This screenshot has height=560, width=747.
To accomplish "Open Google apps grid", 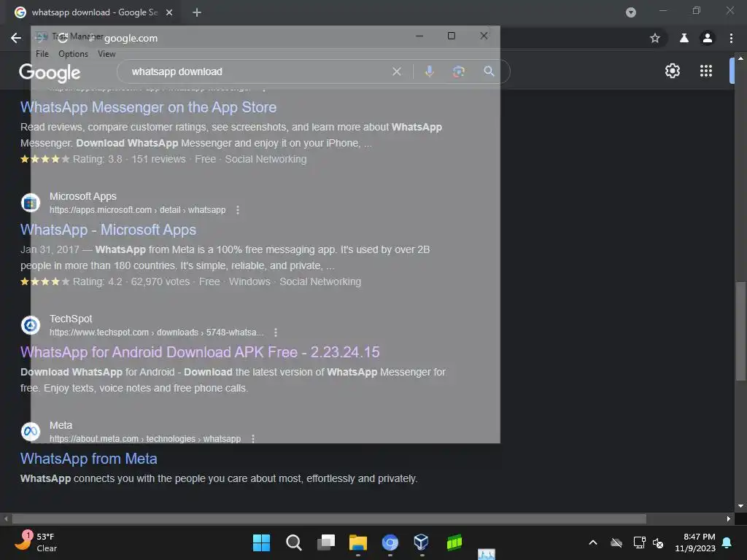I will [x=706, y=71].
